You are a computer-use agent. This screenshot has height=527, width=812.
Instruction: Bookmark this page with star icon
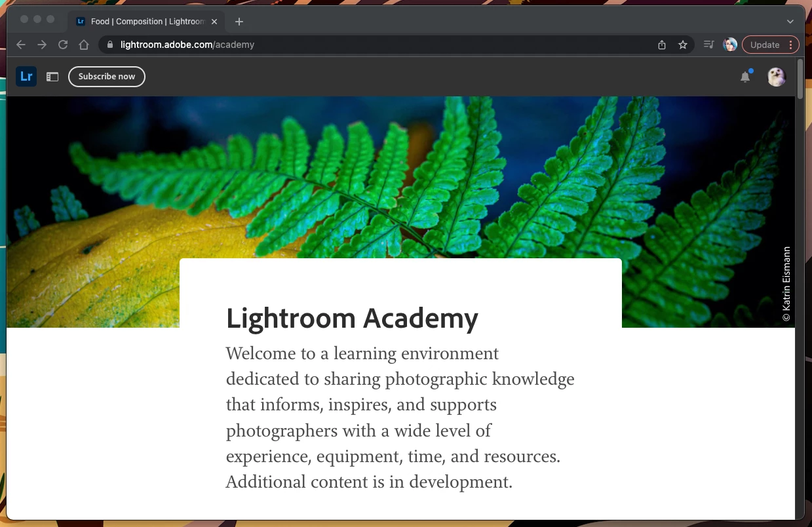(x=683, y=45)
